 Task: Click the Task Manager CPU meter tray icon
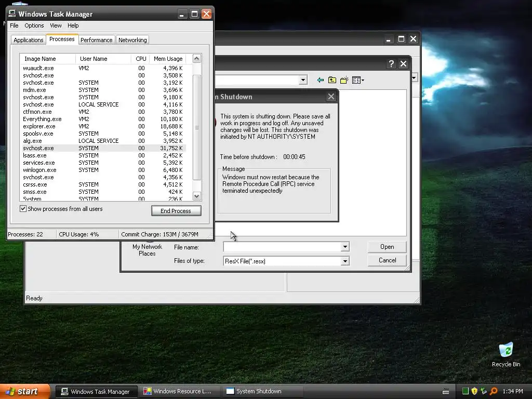pos(465,391)
